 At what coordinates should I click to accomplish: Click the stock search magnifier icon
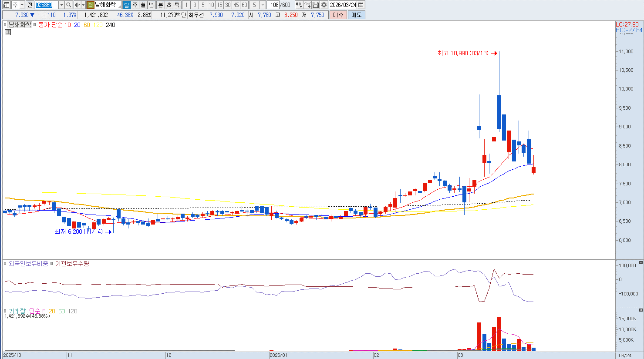[69, 5]
